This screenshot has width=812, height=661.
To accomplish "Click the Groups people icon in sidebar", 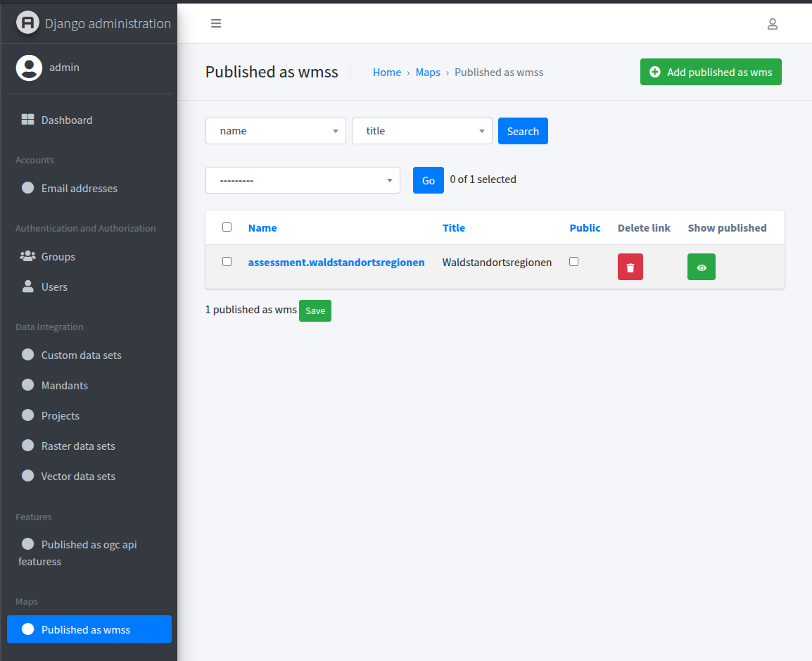I will click(27, 256).
